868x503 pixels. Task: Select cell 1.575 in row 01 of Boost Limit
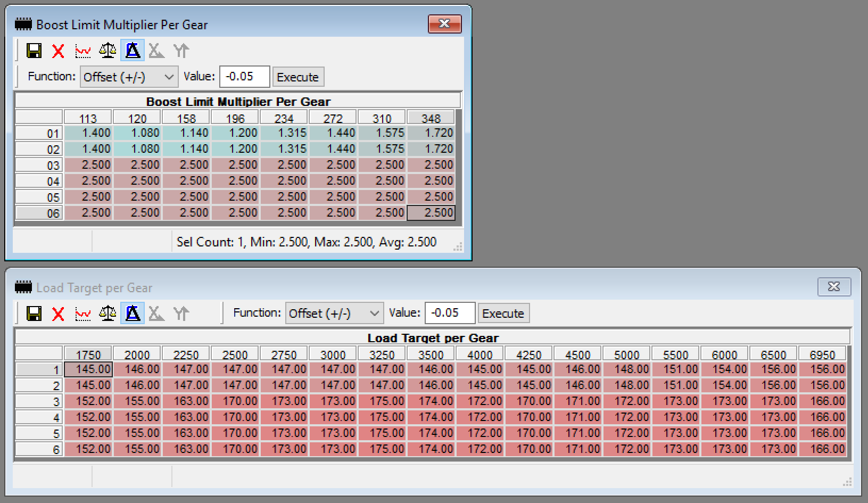pyautogui.click(x=382, y=133)
